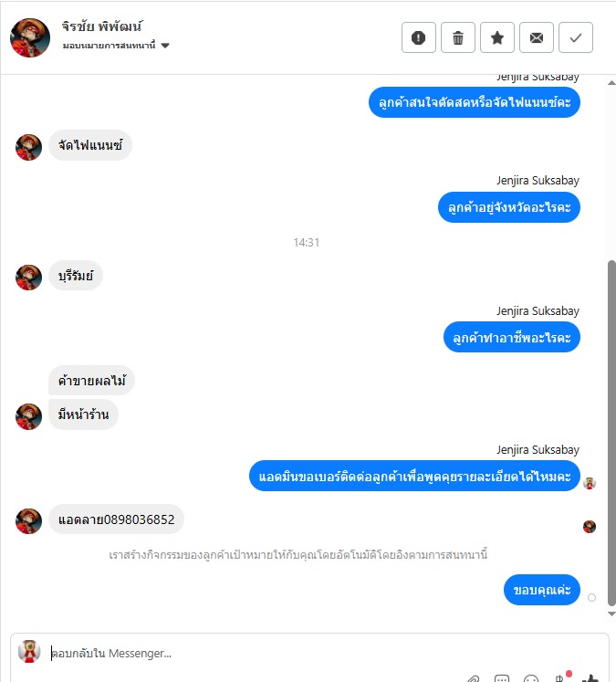Select the message with phone number 0898036852
Screen dimensions: 616x682
pos(116,519)
